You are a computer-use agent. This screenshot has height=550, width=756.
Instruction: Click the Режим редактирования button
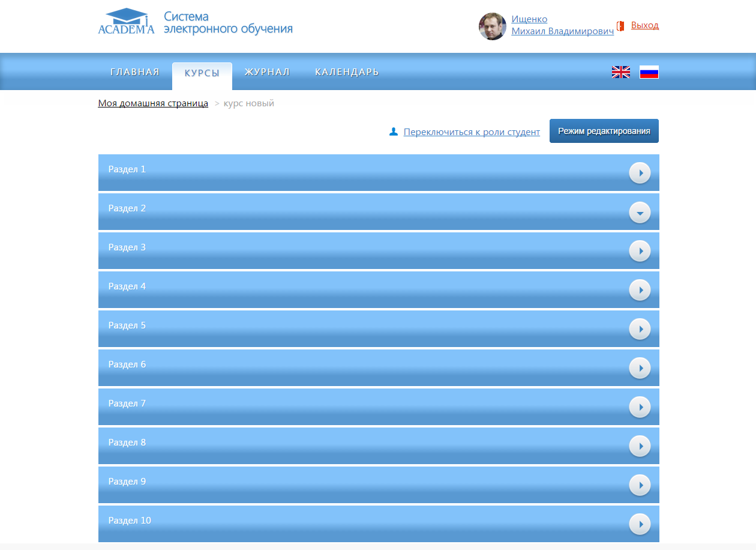tap(604, 131)
